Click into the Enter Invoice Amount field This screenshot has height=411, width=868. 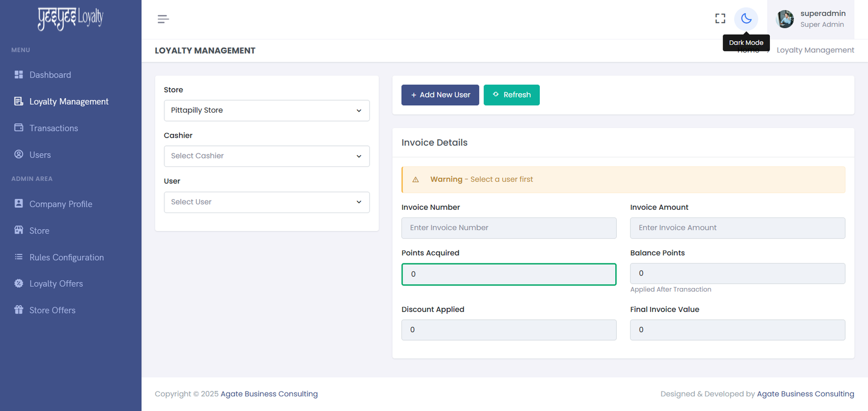point(737,228)
